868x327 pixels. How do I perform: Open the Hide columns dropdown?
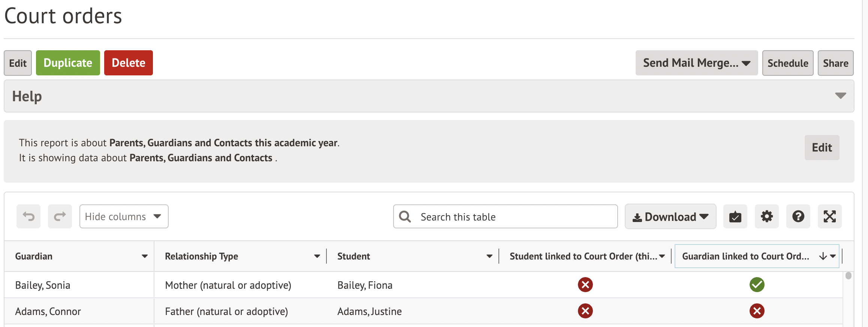point(124,216)
